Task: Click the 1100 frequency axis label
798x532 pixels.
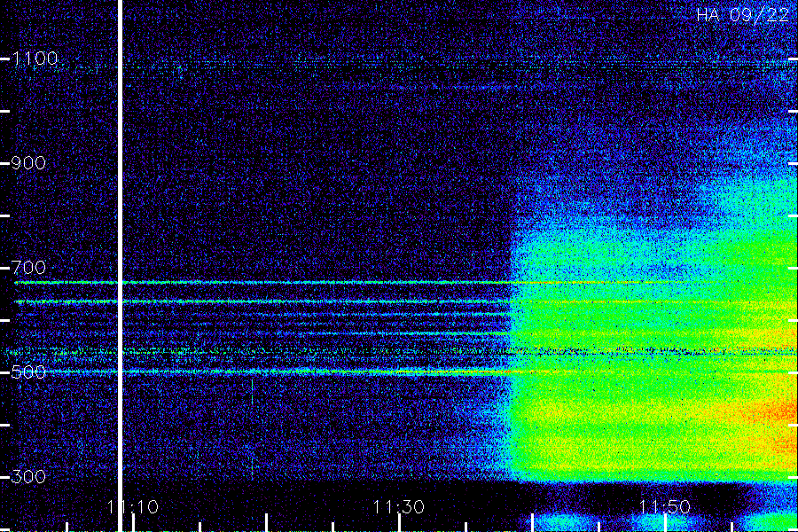Action: pos(35,59)
